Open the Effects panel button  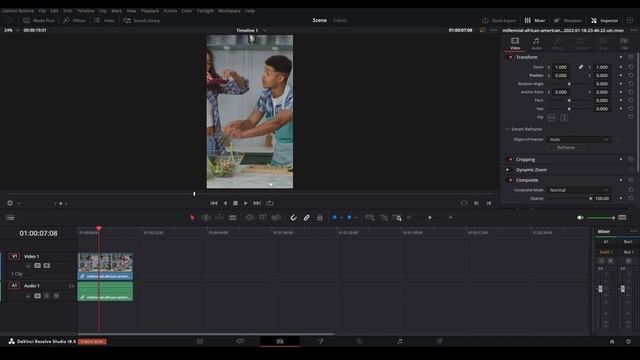(x=74, y=20)
